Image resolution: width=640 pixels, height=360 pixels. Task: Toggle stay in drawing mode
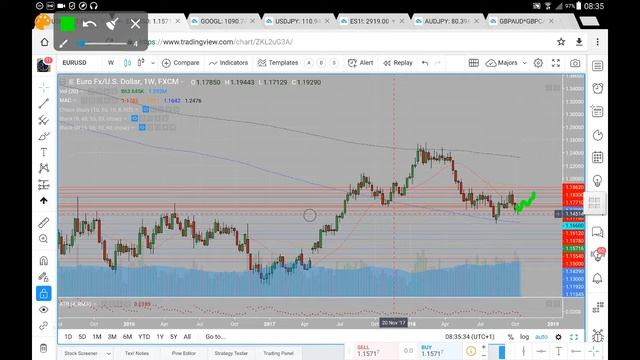click(x=44, y=277)
